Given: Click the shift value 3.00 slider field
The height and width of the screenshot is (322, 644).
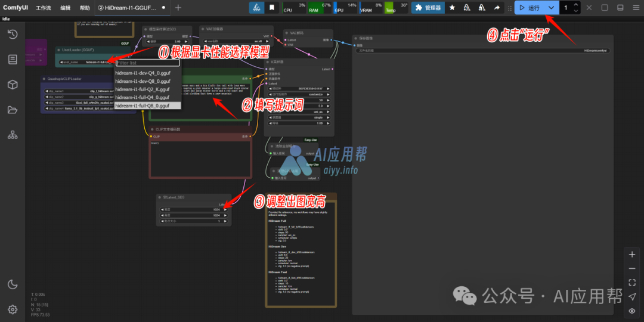Looking at the screenshot, I should point(168,42).
